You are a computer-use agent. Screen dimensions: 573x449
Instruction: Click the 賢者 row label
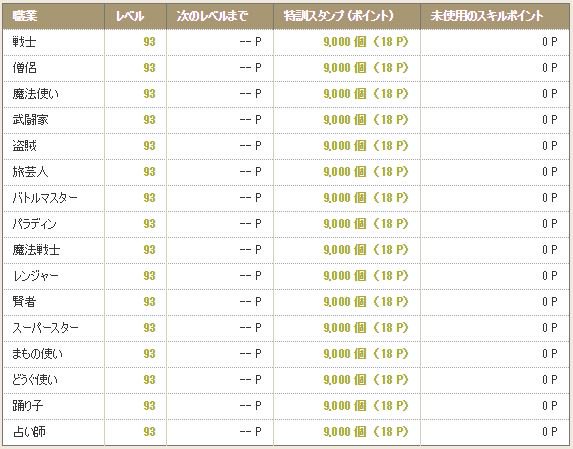coord(24,301)
